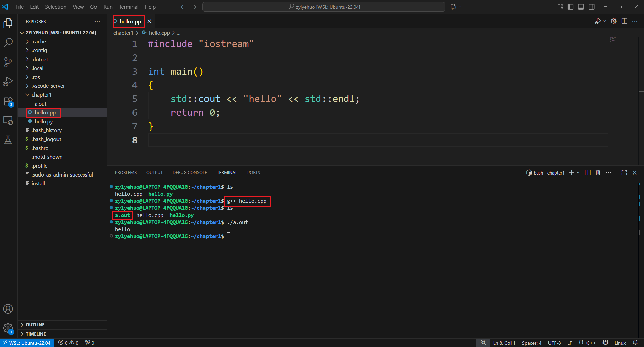644x347 pixels.
Task: Open hello.py in the explorer
Action: (x=62, y=121)
